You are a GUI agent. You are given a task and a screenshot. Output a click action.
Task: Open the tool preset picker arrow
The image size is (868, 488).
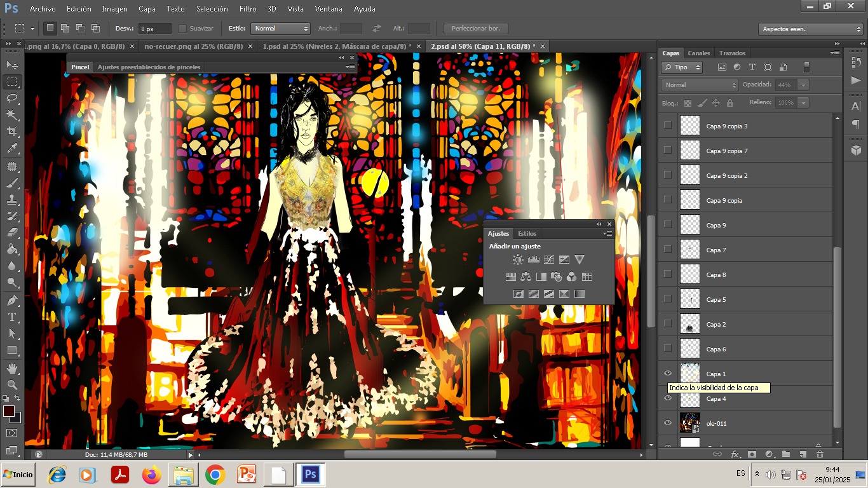click(32, 29)
